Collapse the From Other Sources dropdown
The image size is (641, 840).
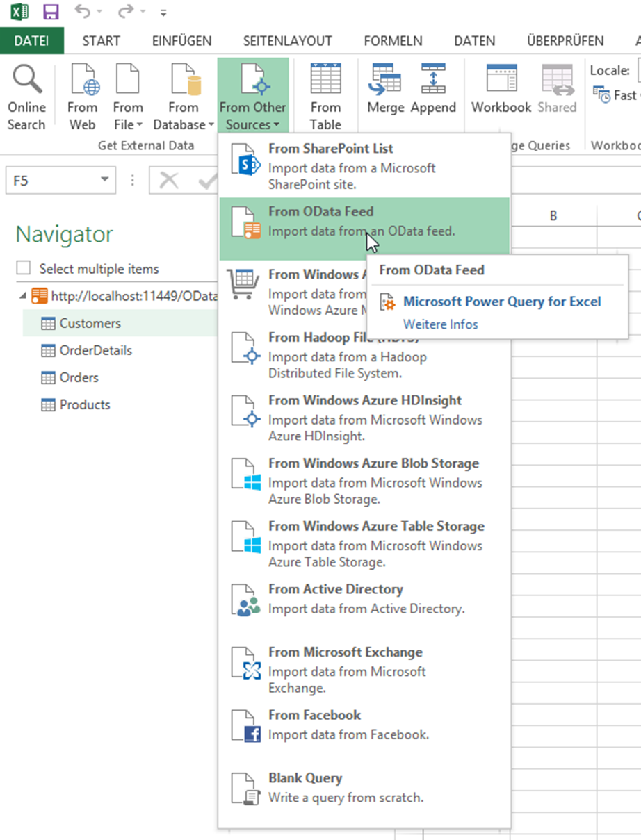(252, 96)
